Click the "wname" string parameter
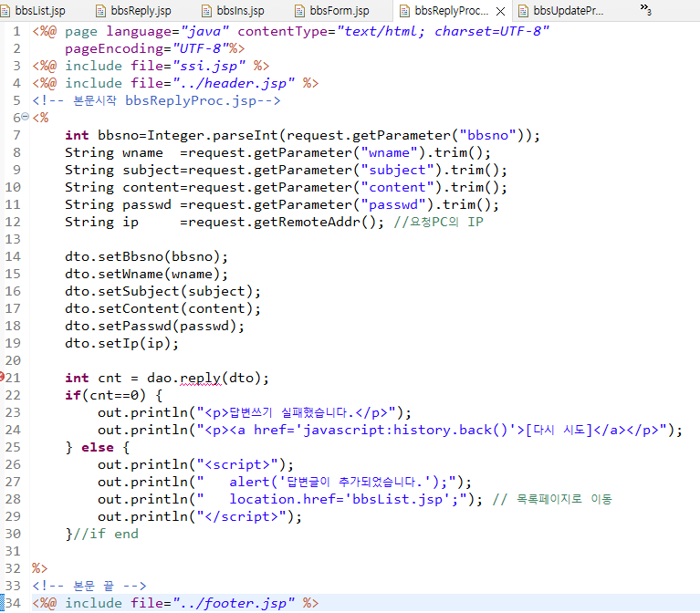The image size is (700, 613). tap(390, 153)
